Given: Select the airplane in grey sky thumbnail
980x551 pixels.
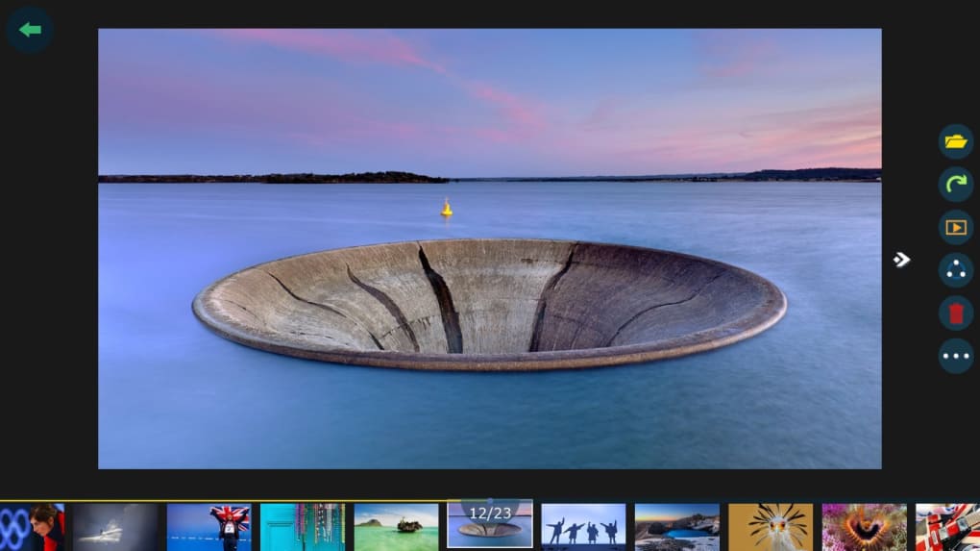Looking at the screenshot, I should (115, 527).
